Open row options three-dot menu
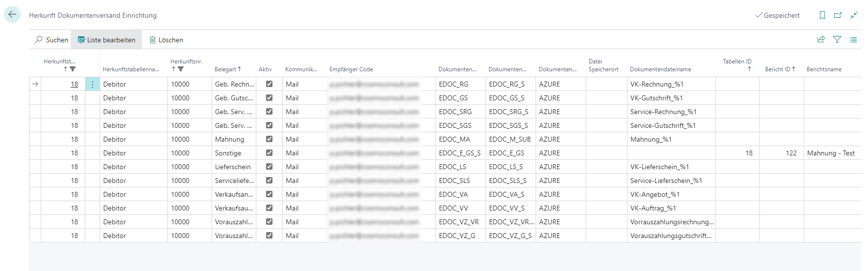The width and height of the screenshot is (868, 271). pyautogui.click(x=92, y=84)
